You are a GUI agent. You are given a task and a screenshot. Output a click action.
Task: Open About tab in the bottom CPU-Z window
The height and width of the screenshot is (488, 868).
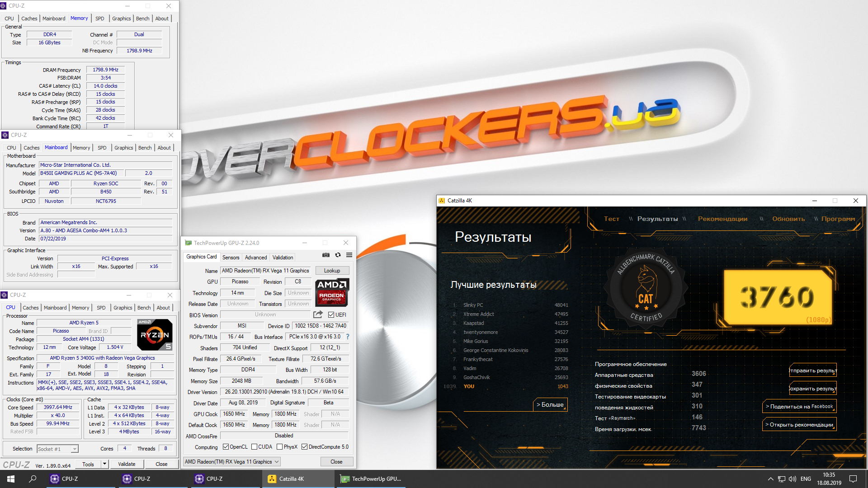[163, 308]
